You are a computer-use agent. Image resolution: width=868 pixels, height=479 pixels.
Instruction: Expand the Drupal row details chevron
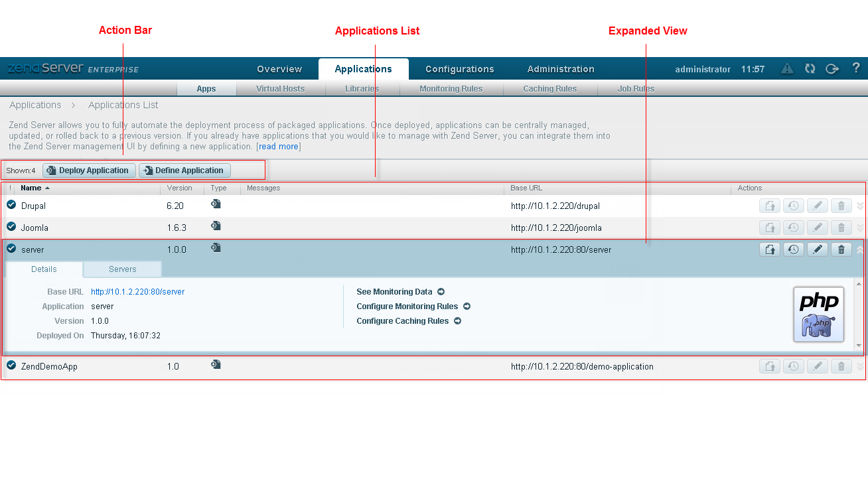tap(860, 206)
